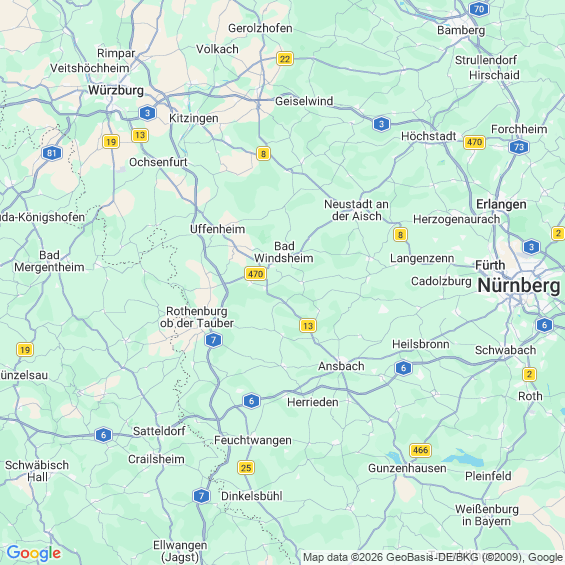This screenshot has width=565, height=565.
Task: Click the B13 shield north of Ansbach
Action: click(308, 326)
